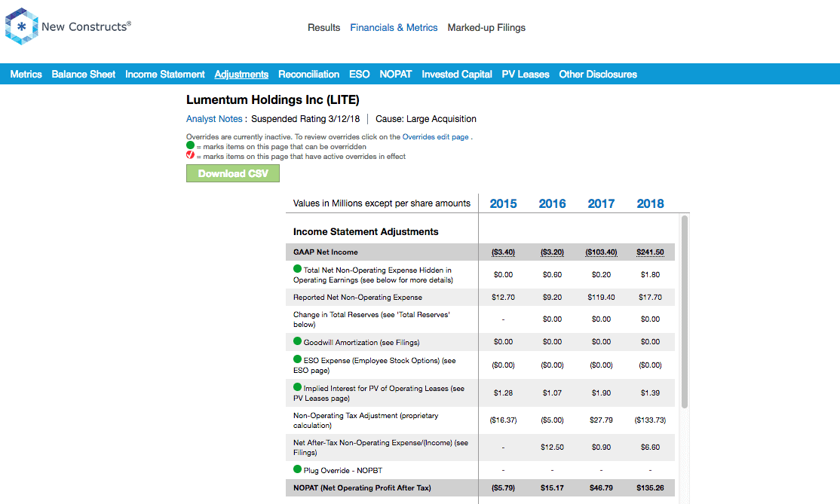Click Total Net Non-Operating Expense 2018 value $1.80

(650, 274)
